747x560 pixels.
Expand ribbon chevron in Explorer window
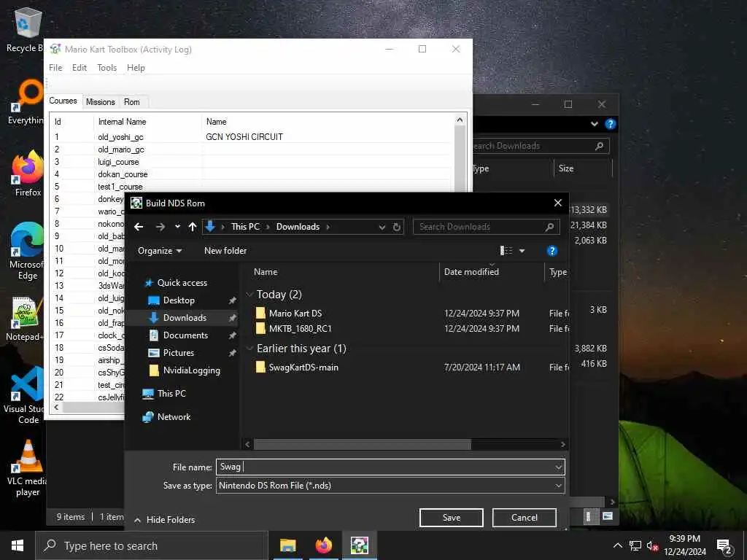tap(594, 124)
